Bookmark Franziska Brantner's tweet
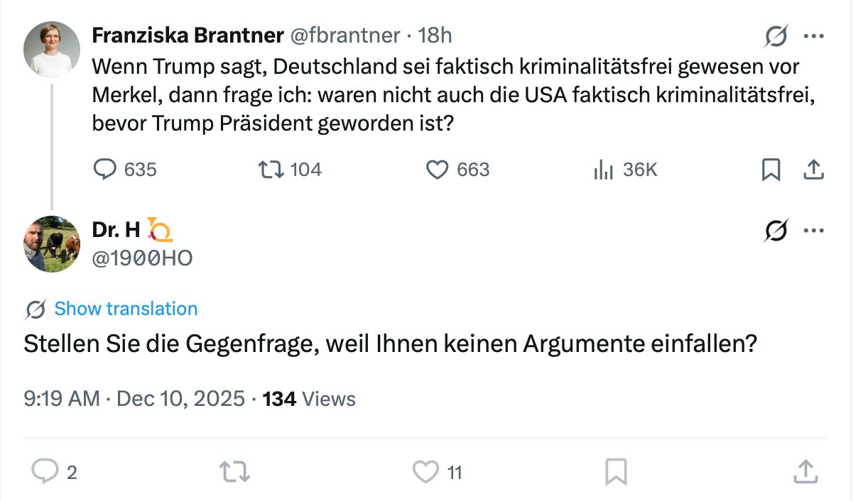This screenshot has height=501, width=868. point(771,170)
